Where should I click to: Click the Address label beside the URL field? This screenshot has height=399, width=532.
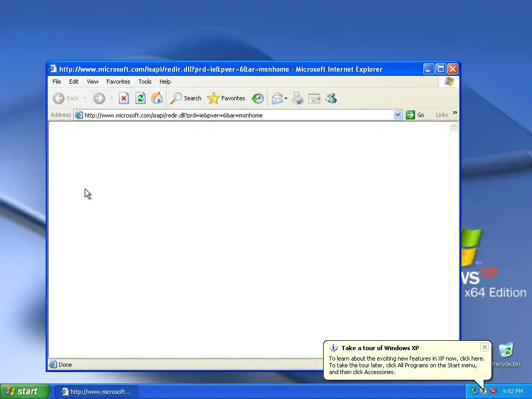click(60, 115)
